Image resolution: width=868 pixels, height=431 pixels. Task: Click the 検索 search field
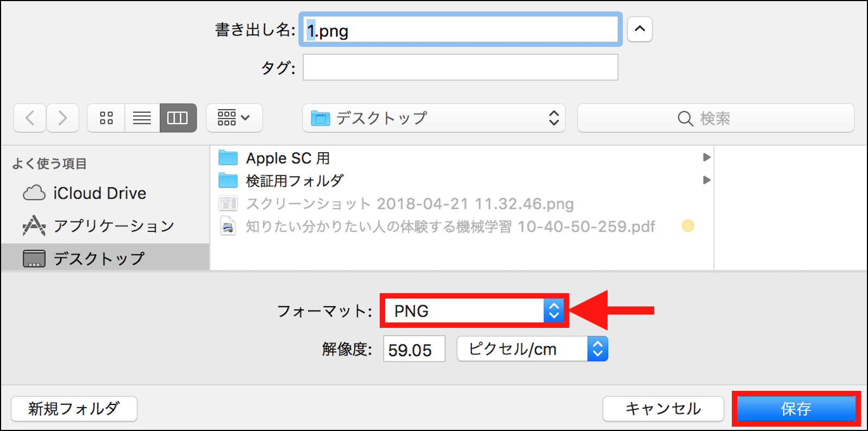pyautogui.click(x=715, y=118)
